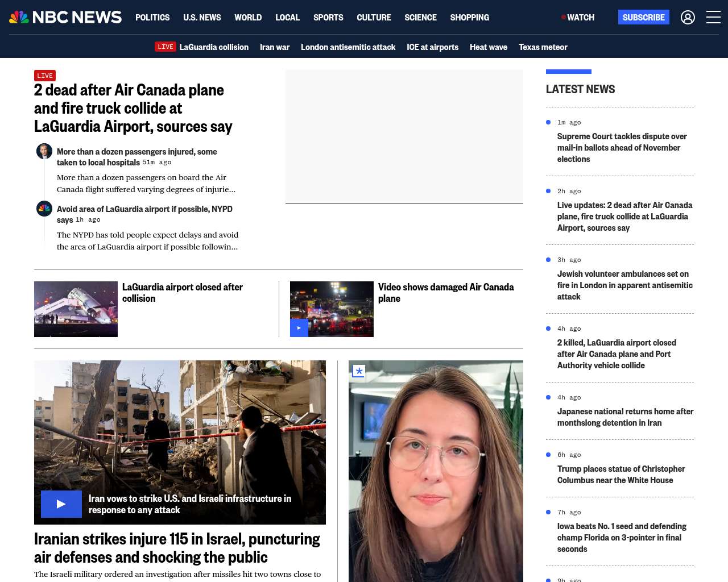728x582 pixels.
Task: Play the Iran vows to strike video
Action: [x=61, y=504]
